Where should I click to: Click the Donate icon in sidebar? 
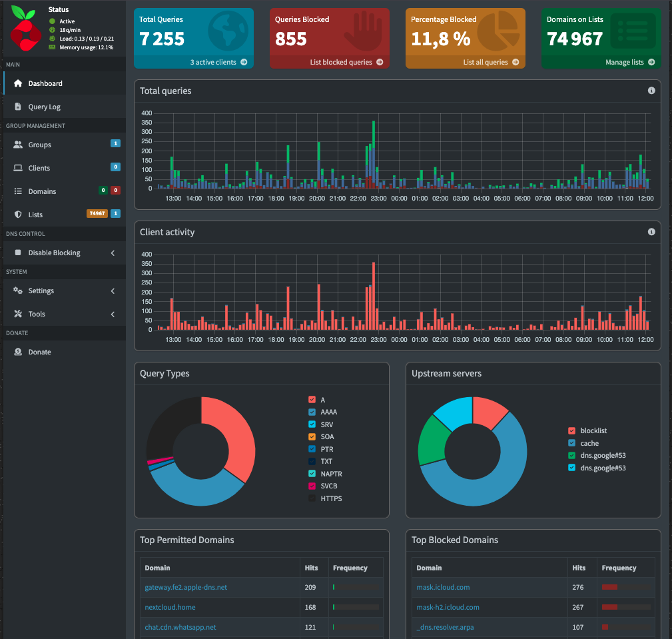(x=18, y=352)
